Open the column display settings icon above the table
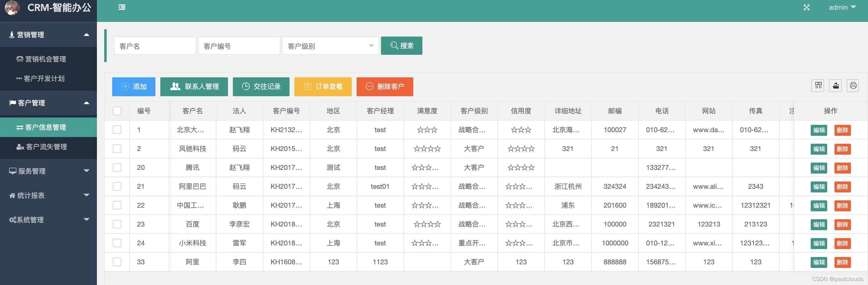This screenshot has height=285, width=868. click(x=817, y=86)
